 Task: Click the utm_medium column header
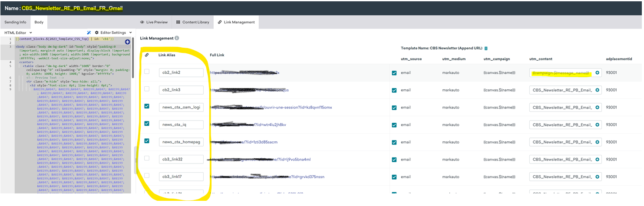[x=454, y=59]
